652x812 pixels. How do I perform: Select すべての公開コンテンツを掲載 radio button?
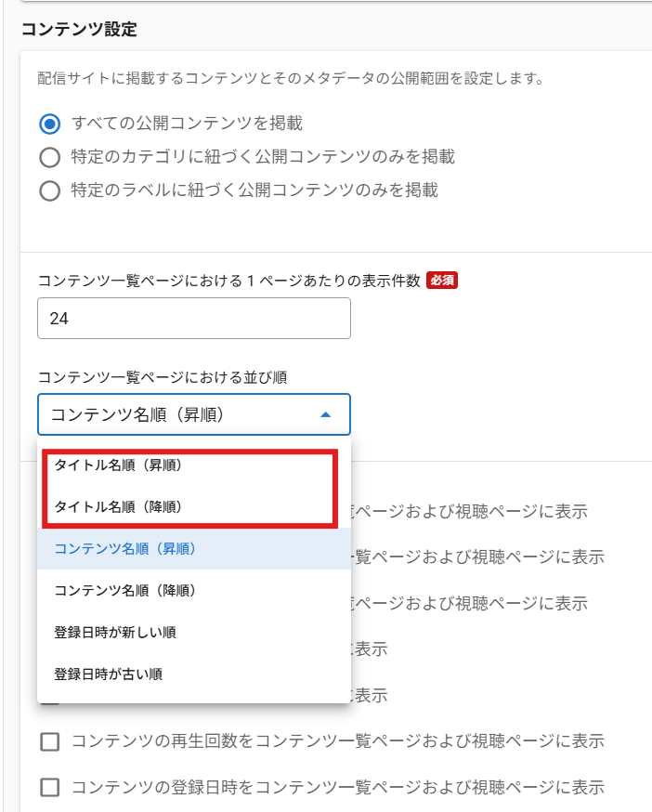coord(49,124)
